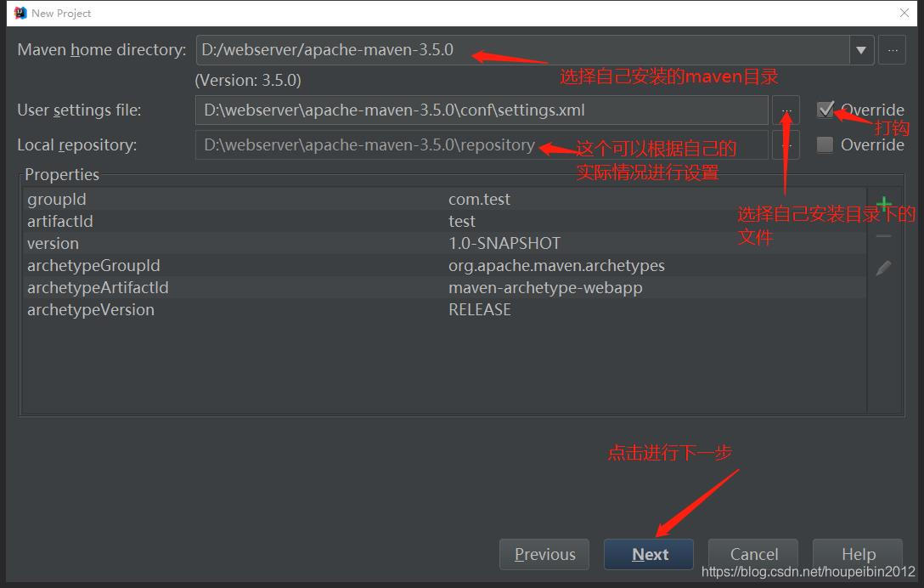Click the User settings file field
Image resolution: width=924 pixels, height=588 pixels.
(482, 110)
